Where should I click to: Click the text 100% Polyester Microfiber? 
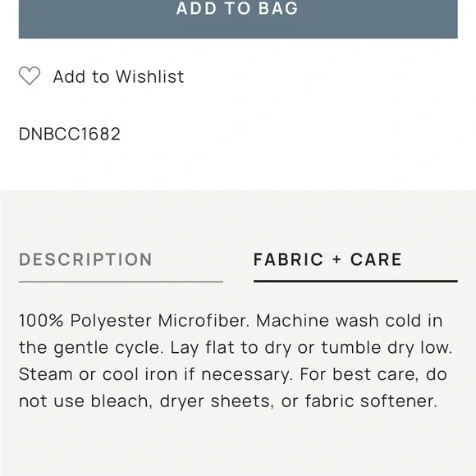point(134,321)
